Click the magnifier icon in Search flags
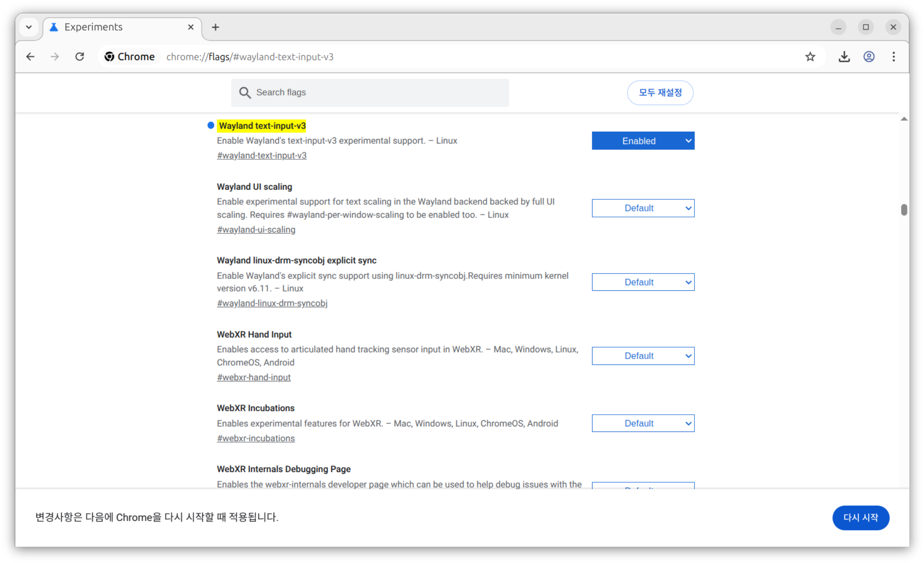 point(245,92)
